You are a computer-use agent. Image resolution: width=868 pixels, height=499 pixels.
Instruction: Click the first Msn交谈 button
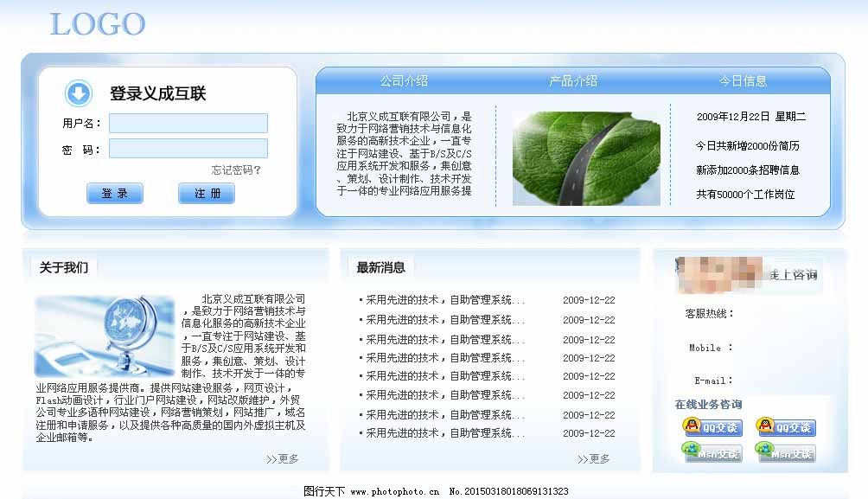coord(712,452)
